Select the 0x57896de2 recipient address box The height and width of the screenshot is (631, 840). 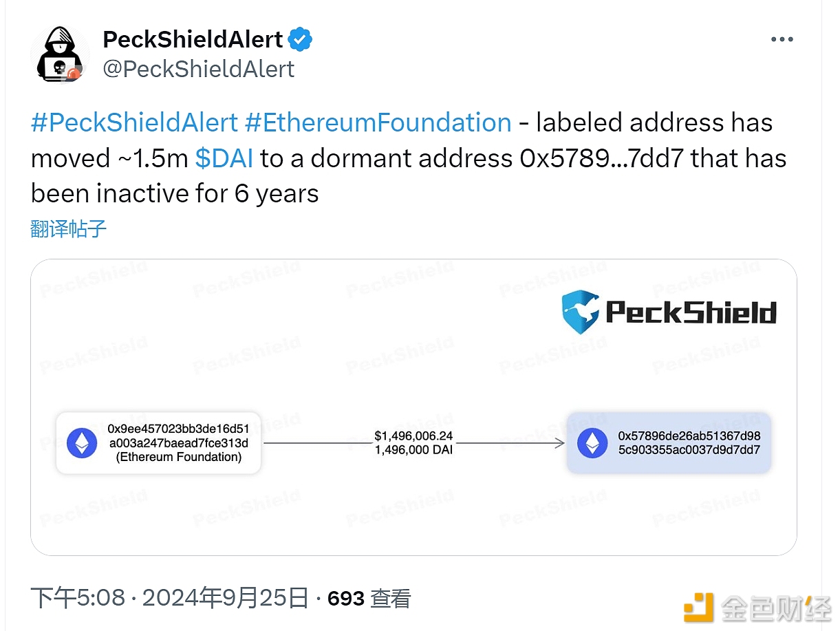(669, 443)
